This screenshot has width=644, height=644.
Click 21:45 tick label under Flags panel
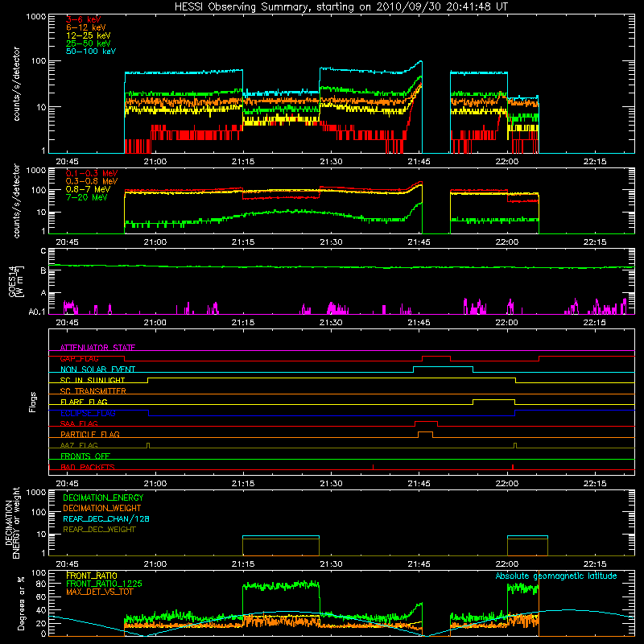pyautogui.click(x=419, y=484)
